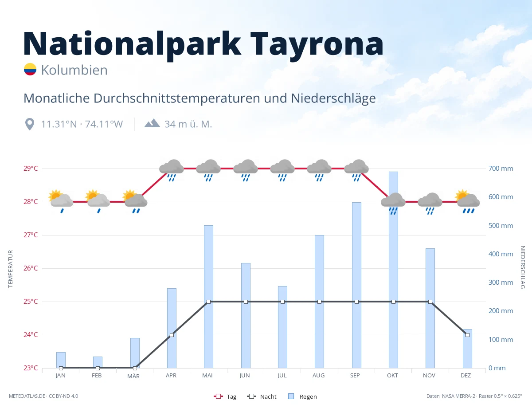Click the December sun-cloud rain icon
The height and width of the screenshot is (408, 532).
[467, 201]
